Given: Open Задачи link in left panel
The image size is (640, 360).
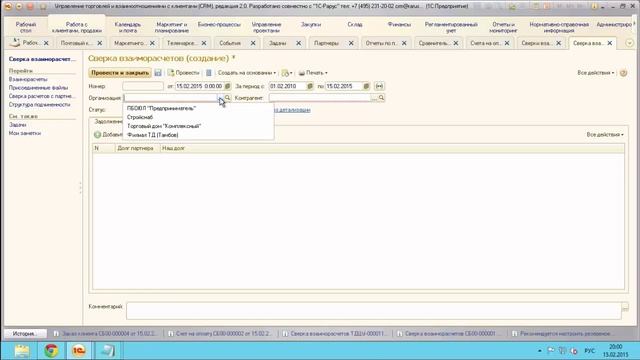Looking at the screenshot, I should (x=18, y=125).
